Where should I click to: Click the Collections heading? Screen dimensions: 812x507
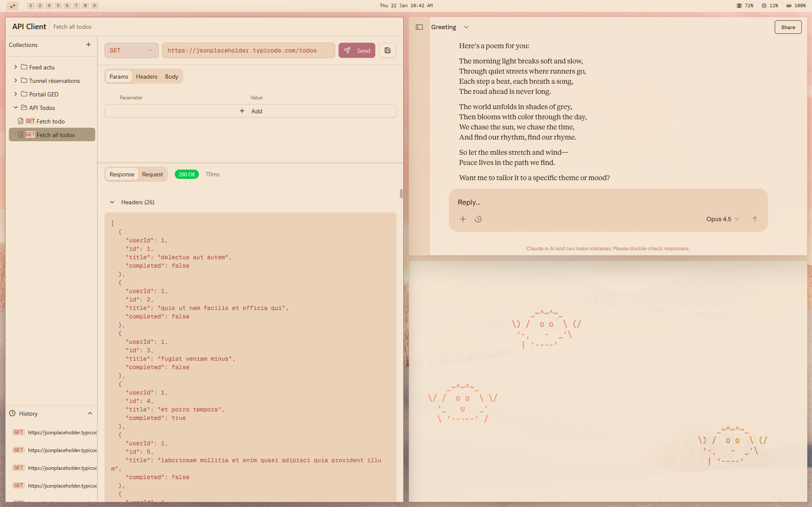23,45
